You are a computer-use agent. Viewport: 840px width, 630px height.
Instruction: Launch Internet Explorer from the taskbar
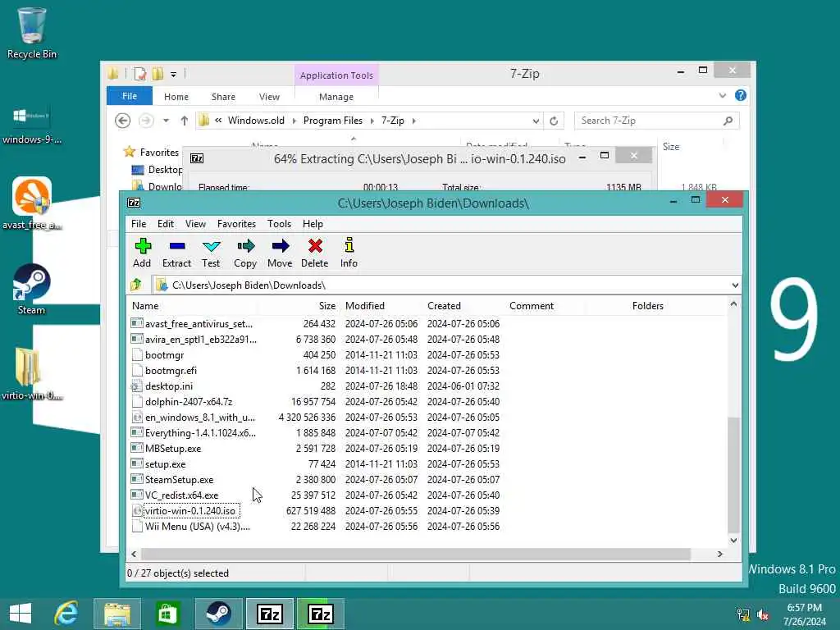[x=66, y=614]
